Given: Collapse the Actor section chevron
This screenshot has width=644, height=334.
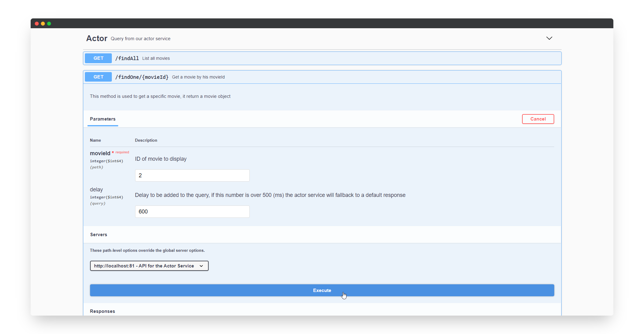Looking at the screenshot, I should tap(549, 38).
